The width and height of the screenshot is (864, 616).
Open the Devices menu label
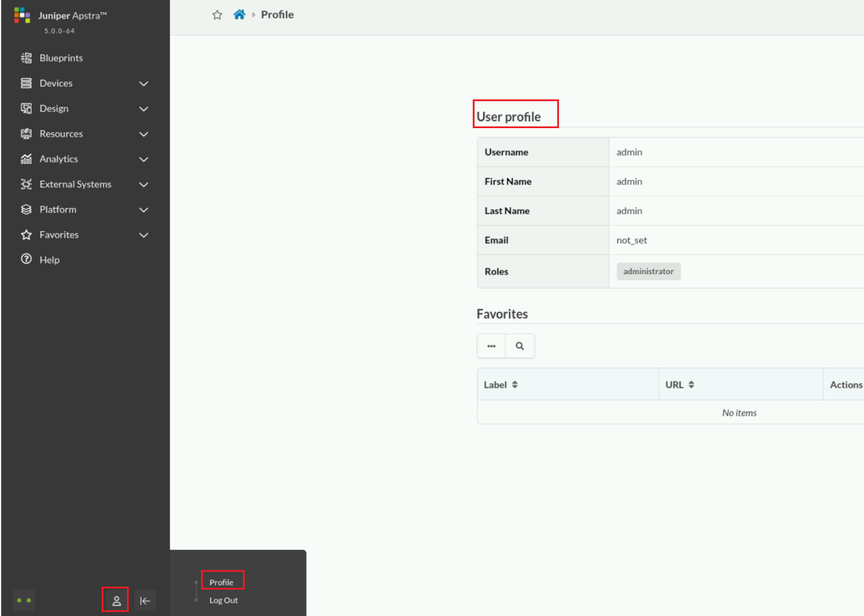pyautogui.click(x=56, y=83)
